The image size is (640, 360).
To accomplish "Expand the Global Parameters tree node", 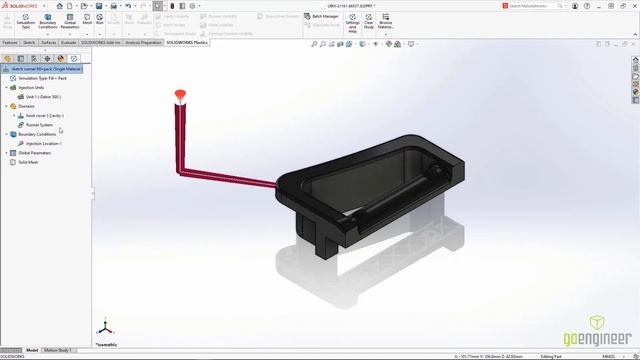I will 7,153.
